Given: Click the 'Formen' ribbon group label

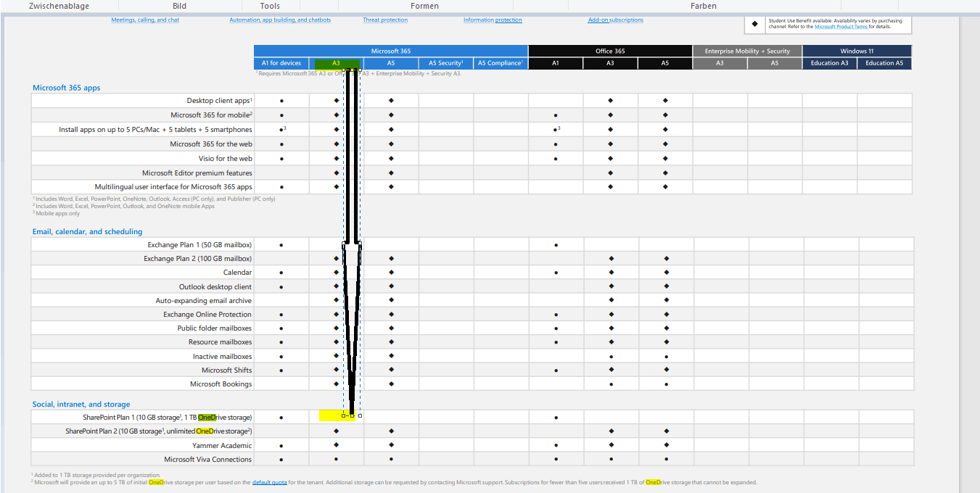Looking at the screenshot, I should (424, 6).
